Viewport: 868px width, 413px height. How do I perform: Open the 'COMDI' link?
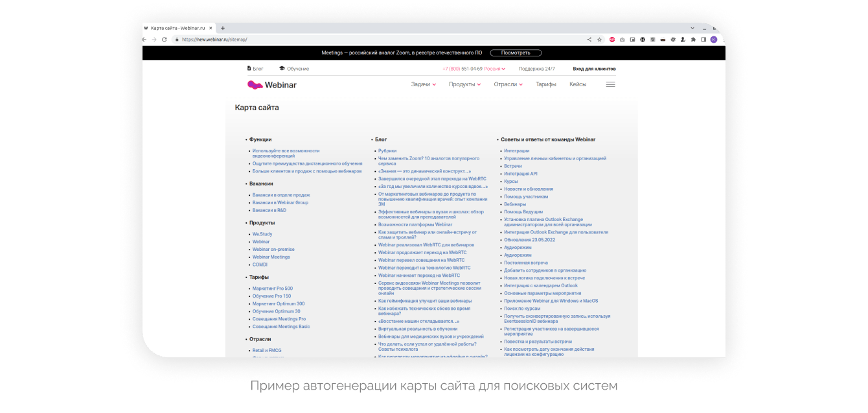click(x=260, y=265)
